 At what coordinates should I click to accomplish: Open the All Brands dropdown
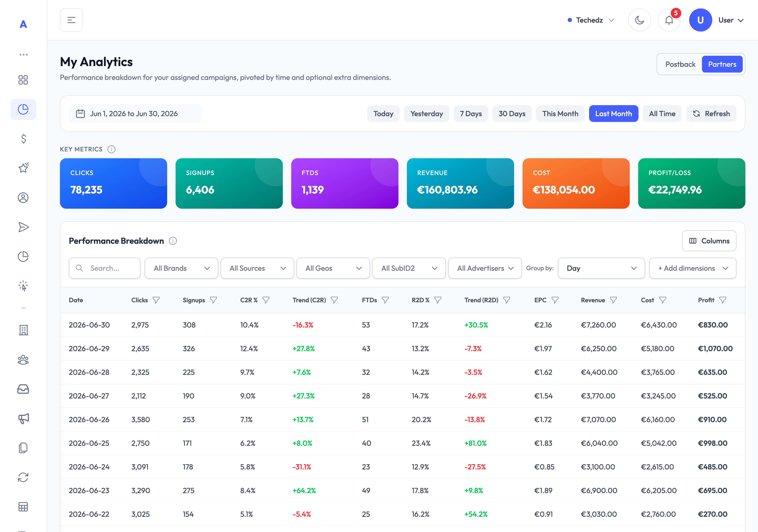click(181, 268)
